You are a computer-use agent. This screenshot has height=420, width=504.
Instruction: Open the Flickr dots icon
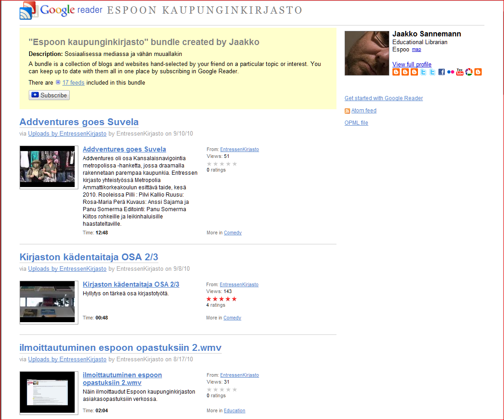click(451, 72)
